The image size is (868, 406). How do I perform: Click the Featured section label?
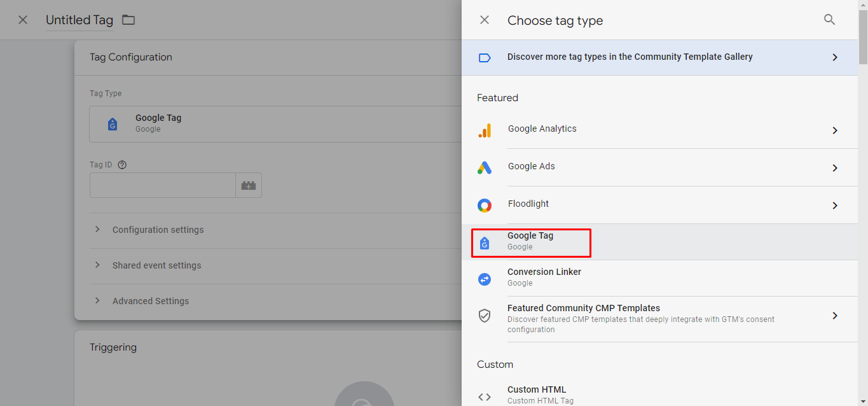click(498, 98)
